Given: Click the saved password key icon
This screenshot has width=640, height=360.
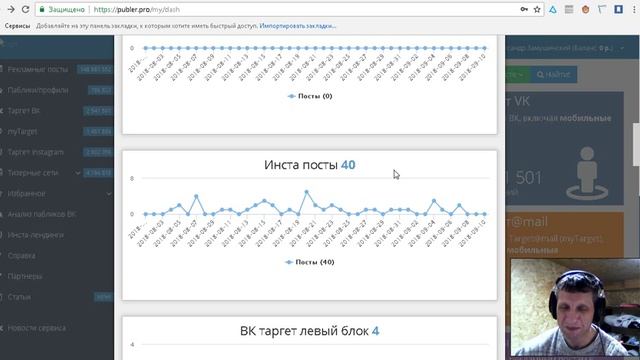Looking at the screenshot, I should 524,9.
